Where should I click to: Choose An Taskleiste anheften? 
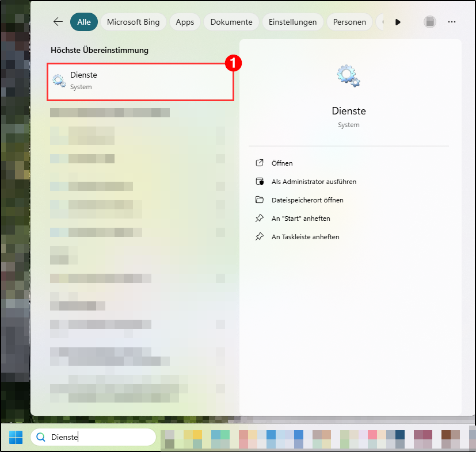(x=305, y=237)
